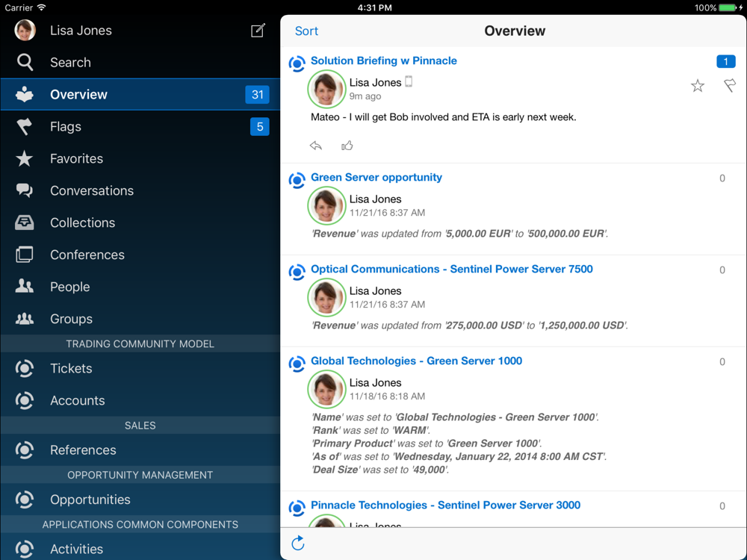
Task: Open Pinnacle Technologies - Sentinel Power Server 3000
Action: coord(445,505)
